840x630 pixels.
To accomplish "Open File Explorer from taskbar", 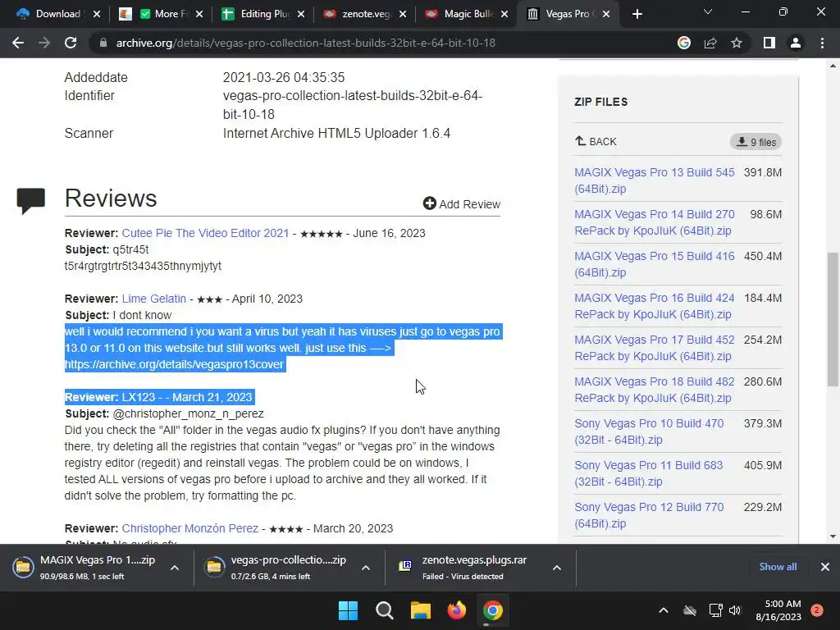I will pyautogui.click(x=421, y=610).
